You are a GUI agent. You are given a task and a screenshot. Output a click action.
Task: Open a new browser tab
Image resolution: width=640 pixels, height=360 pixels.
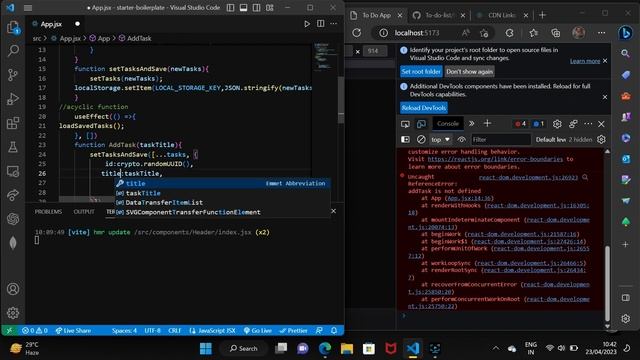click(x=542, y=15)
